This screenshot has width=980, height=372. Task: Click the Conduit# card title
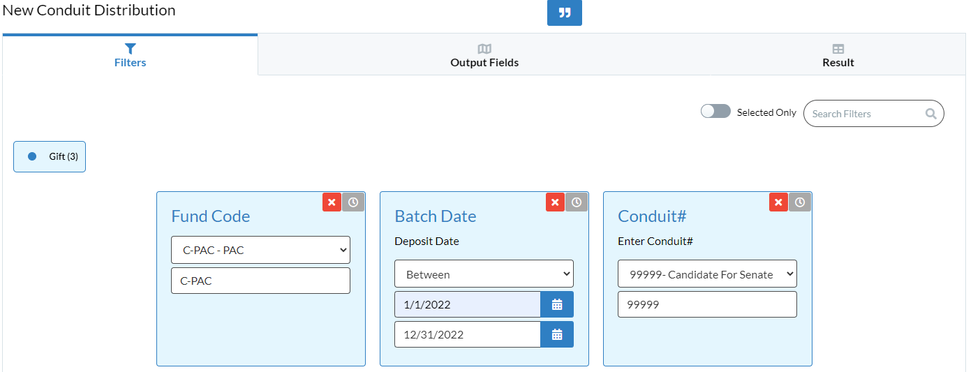[653, 216]
